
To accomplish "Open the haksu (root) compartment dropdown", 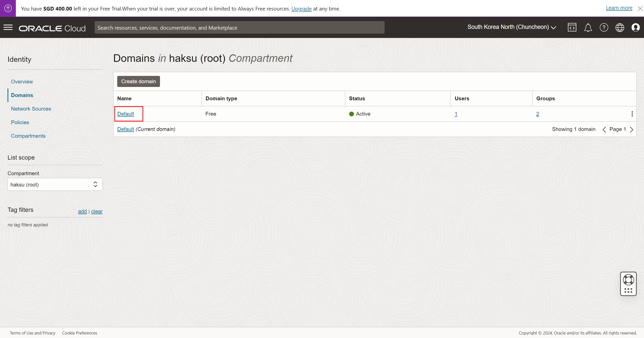I will 55,184.
